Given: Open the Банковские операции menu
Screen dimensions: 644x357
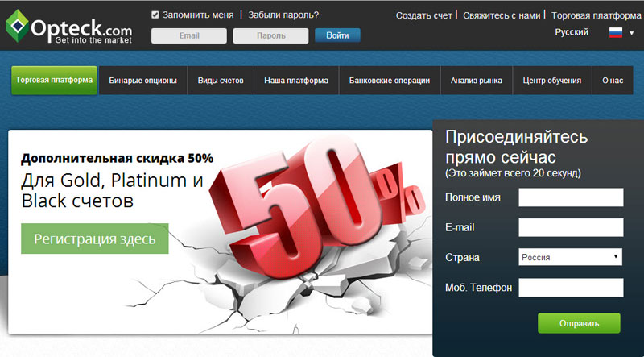Looking at the screenshot, I should [x=390, y=81].
